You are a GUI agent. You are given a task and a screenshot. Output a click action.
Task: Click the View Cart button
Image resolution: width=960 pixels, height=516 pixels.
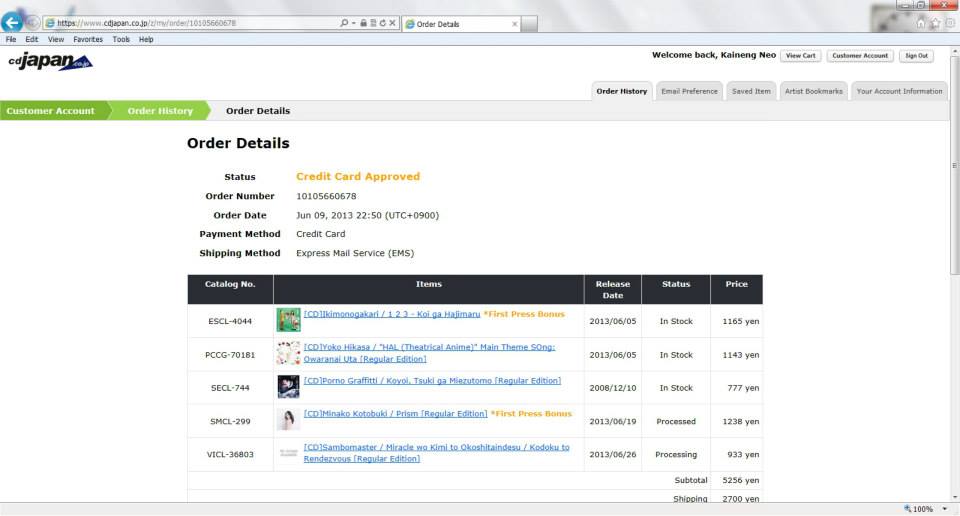click(800, 56)
